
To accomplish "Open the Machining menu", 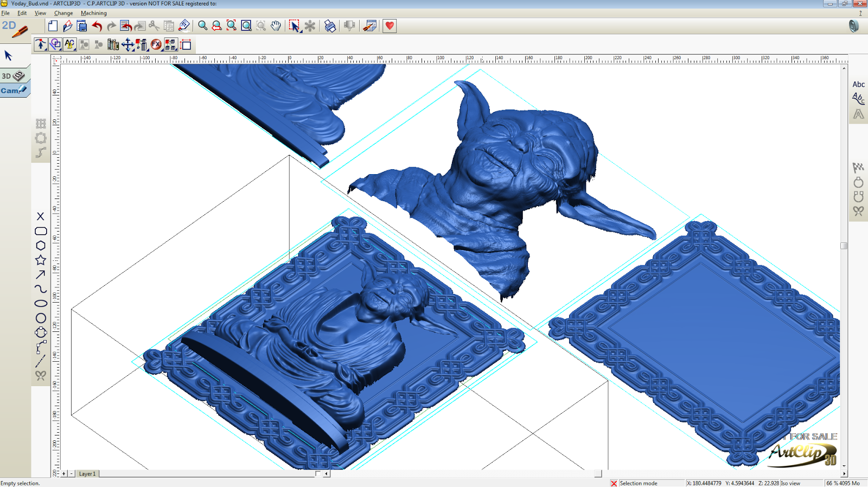I will (x=94, y=13).
